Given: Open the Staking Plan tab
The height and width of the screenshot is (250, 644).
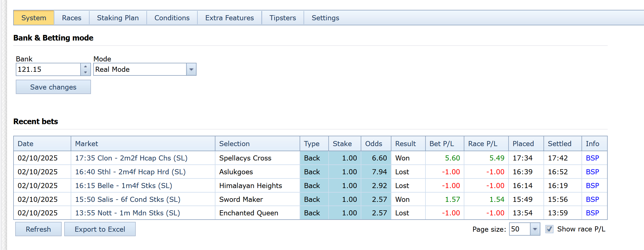Looking at the screenshot, I should [118, 18].
